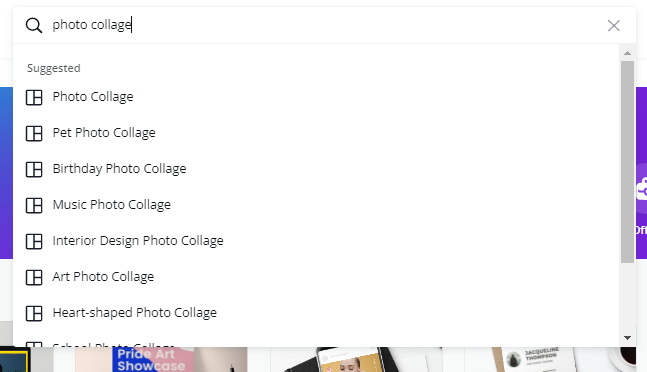The height and width of the screenshot is (372, 647).
Task: Open the 'Pride Art Showcase' template thumbnail
Action: pos(161,360)
